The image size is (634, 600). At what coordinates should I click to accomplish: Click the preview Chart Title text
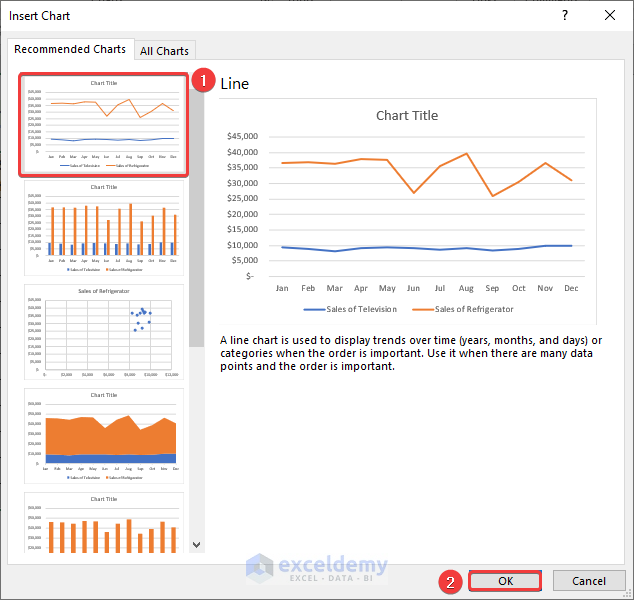coord(407,116)
